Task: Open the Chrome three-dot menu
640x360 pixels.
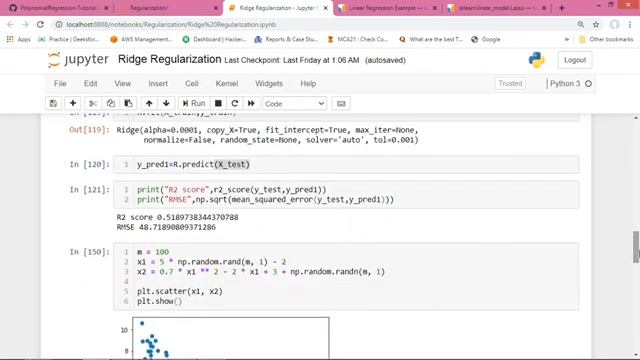Action: coord(630,24)
